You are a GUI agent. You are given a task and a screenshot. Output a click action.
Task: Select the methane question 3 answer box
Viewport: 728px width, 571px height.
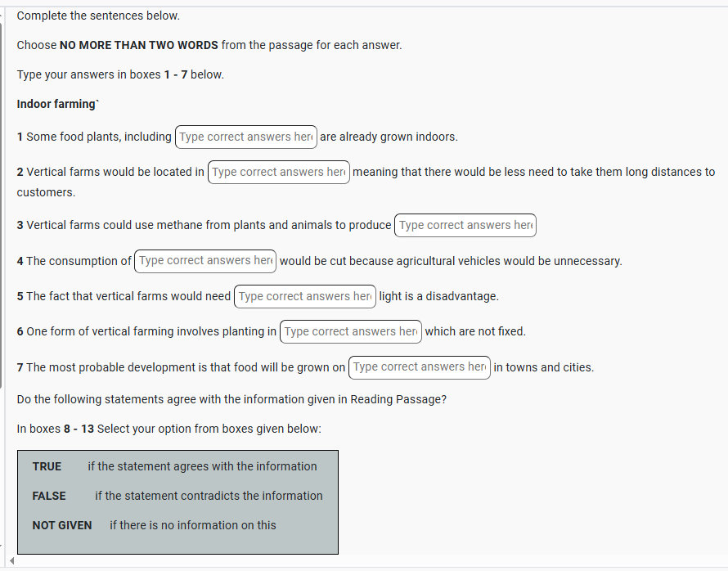tap(465, 225)
